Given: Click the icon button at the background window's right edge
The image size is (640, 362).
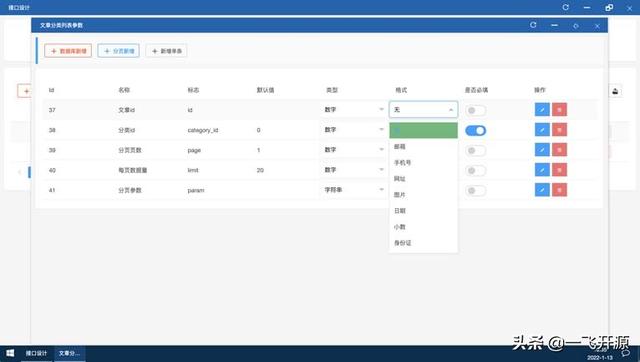Looking at the screenshot, I should pyautogui.click(x=615, y=91).
